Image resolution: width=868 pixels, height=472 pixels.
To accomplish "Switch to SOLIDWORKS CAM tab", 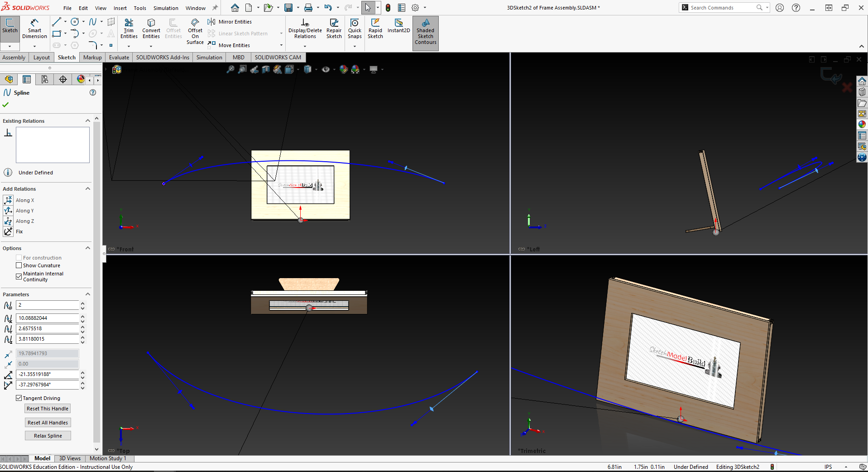I will (278, 58).
